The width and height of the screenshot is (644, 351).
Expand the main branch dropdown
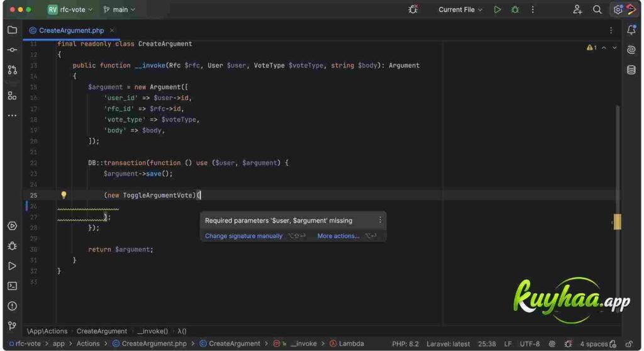pyautogui.click(x=119, y=9)
